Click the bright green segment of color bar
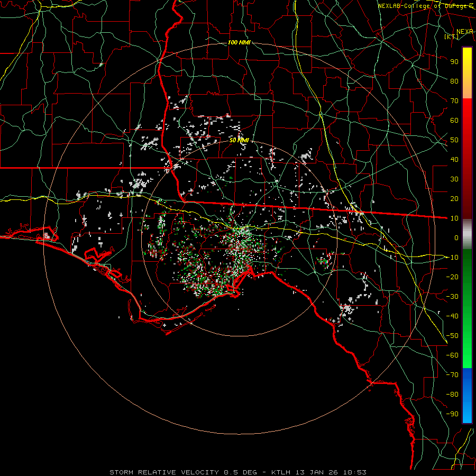The image size is (476, 476). [x=467, y=343]
